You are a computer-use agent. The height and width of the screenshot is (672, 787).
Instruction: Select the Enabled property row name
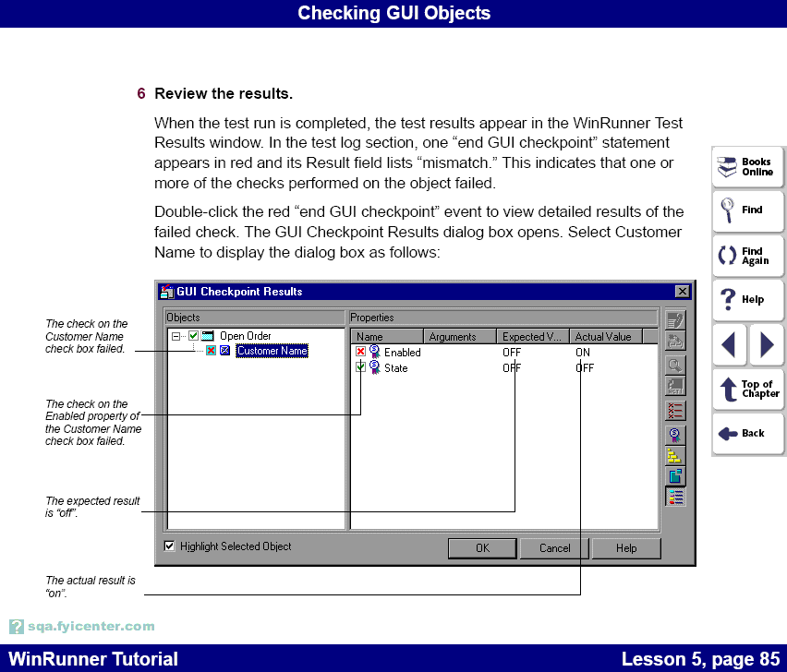(x=403, y=352)
